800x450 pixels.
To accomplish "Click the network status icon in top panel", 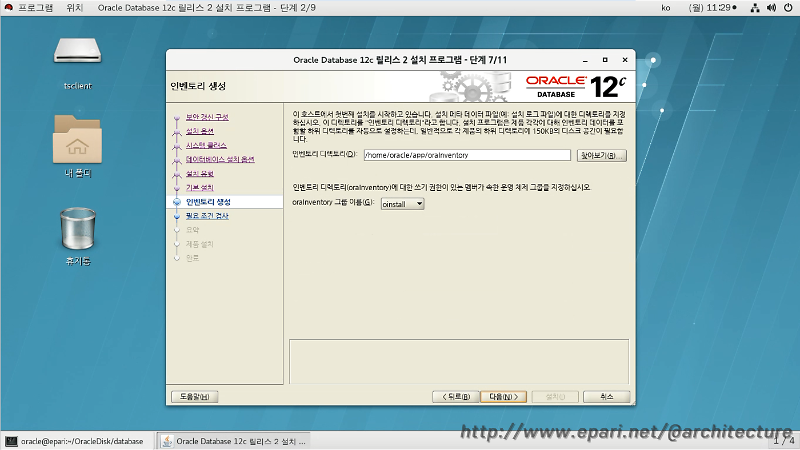I will pyautogui.click(x=755, y=8).
